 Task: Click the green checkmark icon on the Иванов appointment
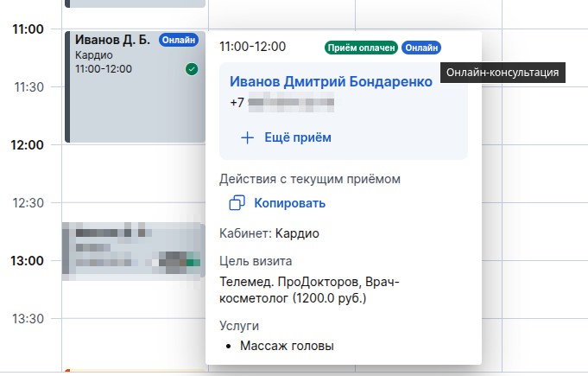192,69
